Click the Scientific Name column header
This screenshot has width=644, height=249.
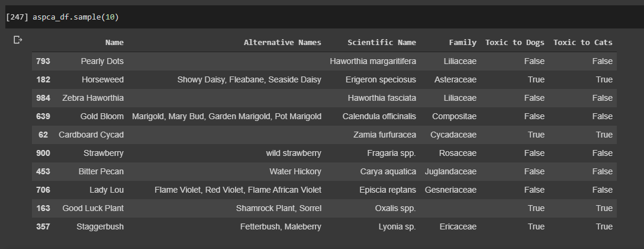coord(382,43)
